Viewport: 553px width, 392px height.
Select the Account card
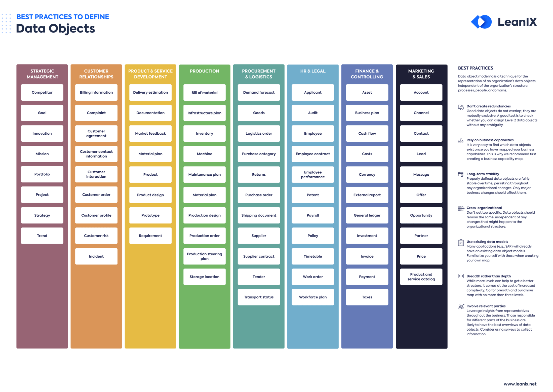(421, 92)
